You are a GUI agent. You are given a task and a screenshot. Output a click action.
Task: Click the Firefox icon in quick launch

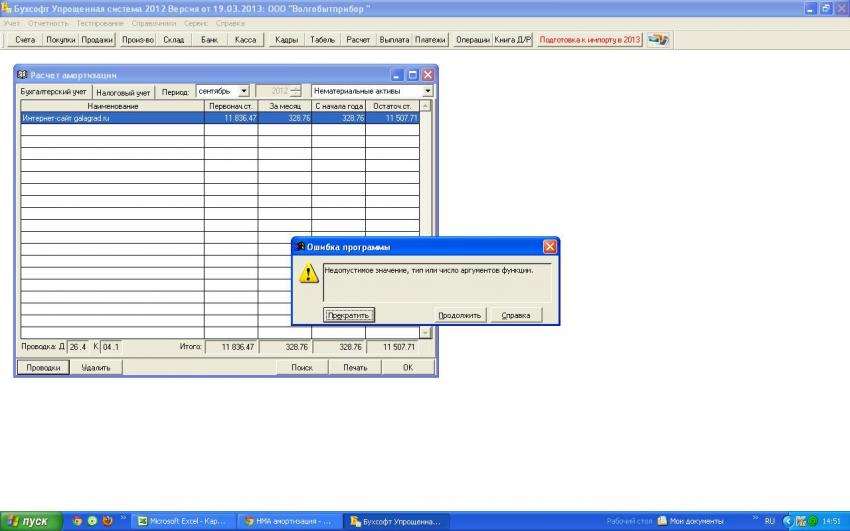click(x=106, y=521)
